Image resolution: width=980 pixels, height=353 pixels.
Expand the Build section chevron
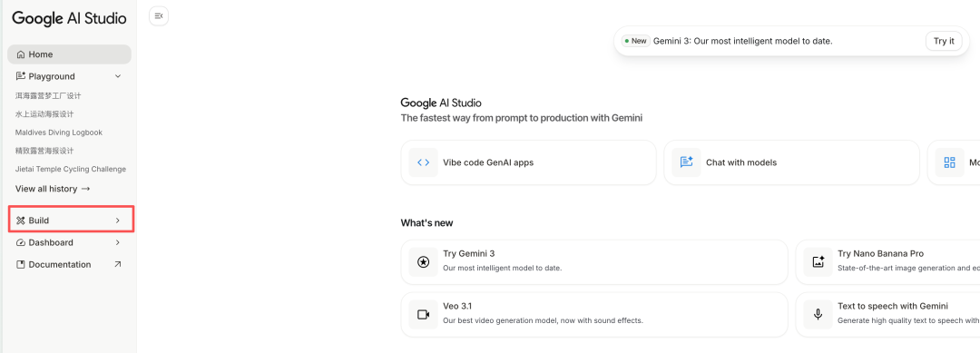[117, 221]
